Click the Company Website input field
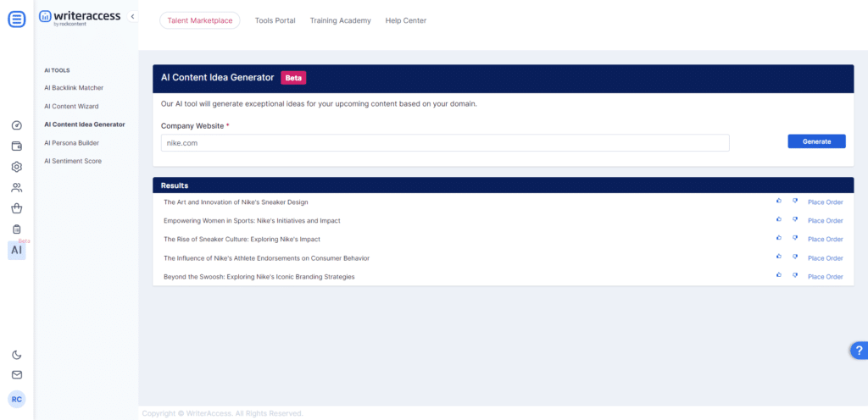 click(x=445, y=143)
